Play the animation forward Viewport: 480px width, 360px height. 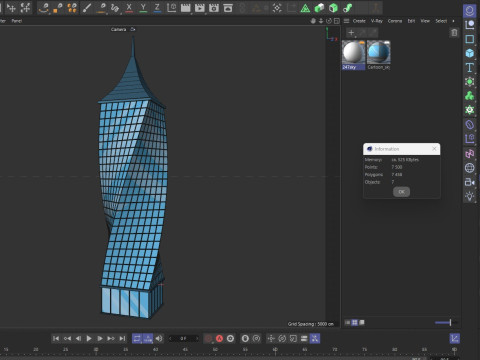pyautogui.click(x=89, y=338)
